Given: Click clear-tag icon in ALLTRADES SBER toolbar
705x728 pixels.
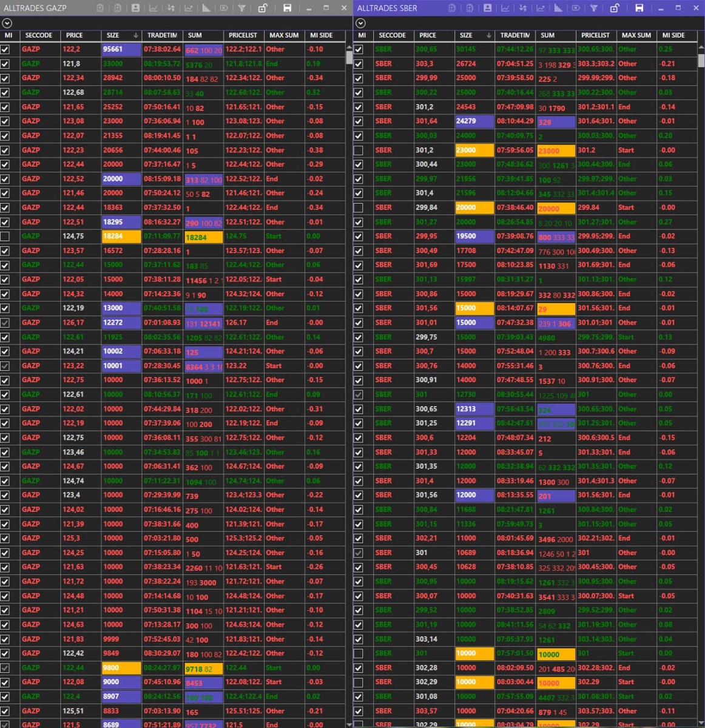Looking at the screenshot, I should coord(576,8).
